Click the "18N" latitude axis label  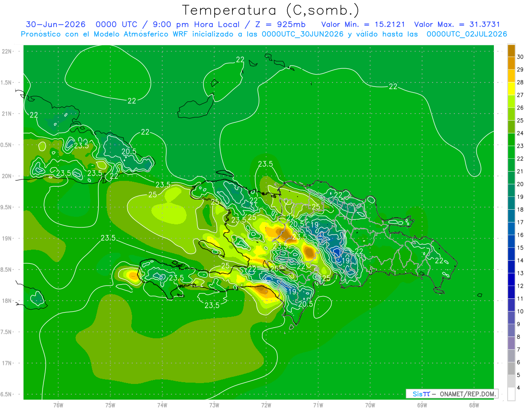(x=7, y=301)
